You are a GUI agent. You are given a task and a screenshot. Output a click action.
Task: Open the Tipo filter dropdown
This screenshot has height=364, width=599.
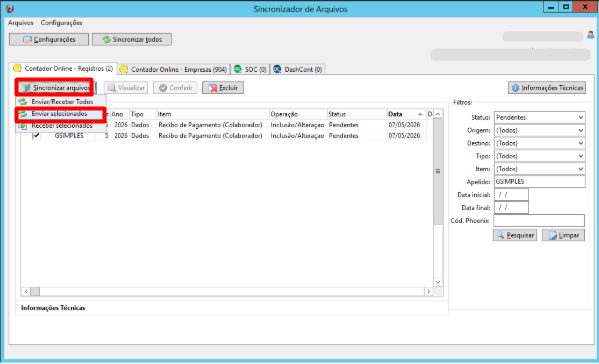(x=539, y=156)
